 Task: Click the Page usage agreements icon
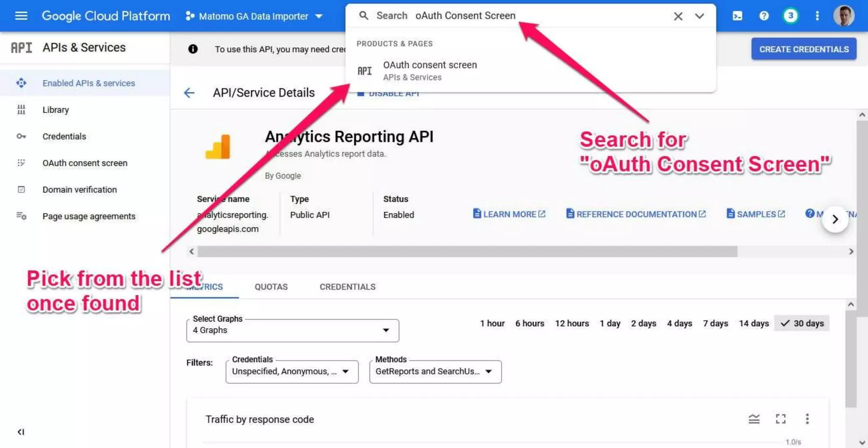coord(21,216)
